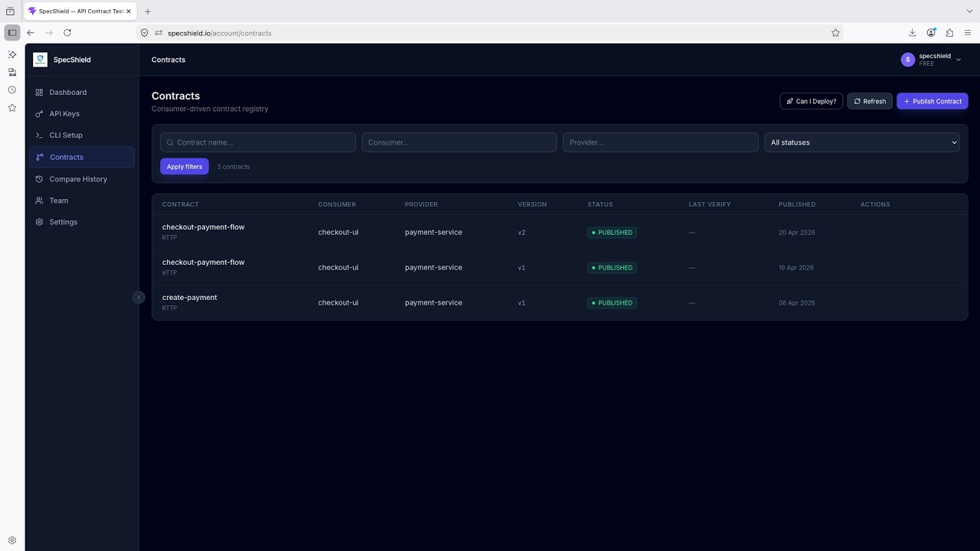Click the CLI Setup terminal icon
The image size is (980, 551).
point(39,135)
